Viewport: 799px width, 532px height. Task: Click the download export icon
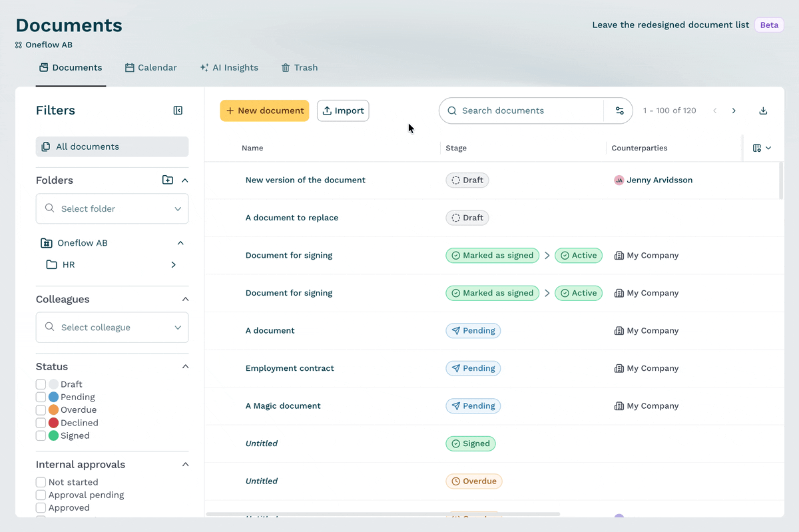763,111
